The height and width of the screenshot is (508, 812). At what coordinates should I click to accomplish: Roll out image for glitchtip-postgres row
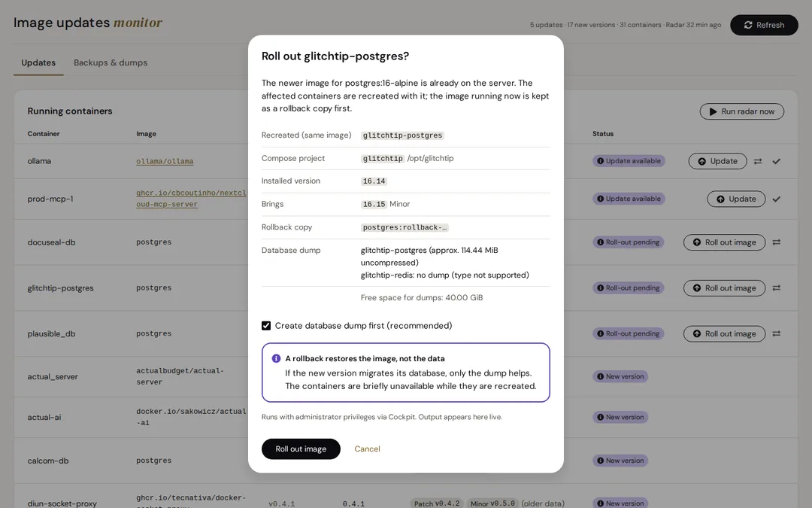point(724,287)
